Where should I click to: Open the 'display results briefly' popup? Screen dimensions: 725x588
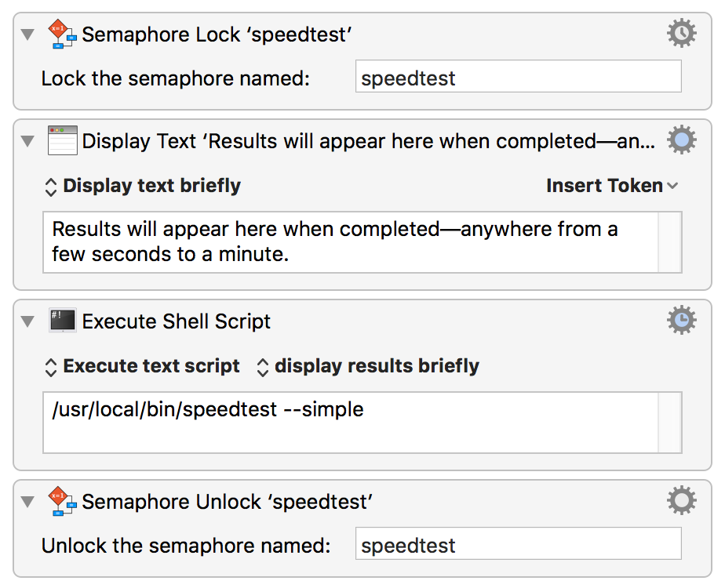[x=367, y=367]
